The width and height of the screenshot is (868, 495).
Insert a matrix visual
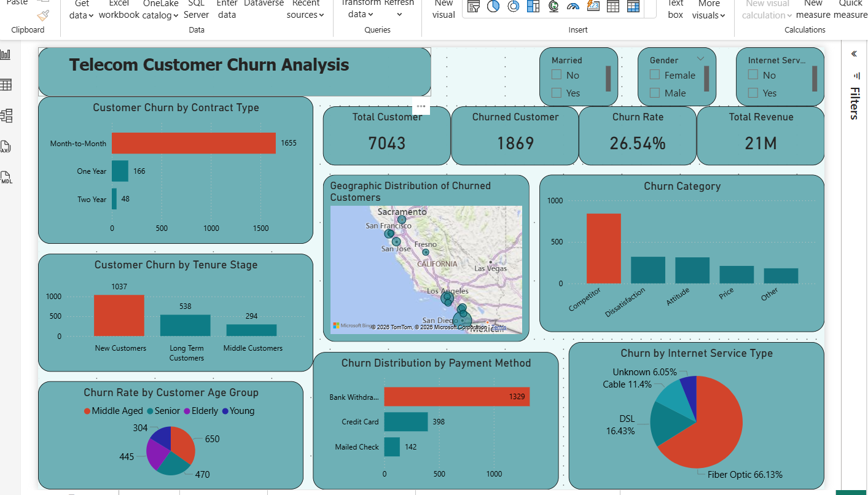click(x=633, y=6)
